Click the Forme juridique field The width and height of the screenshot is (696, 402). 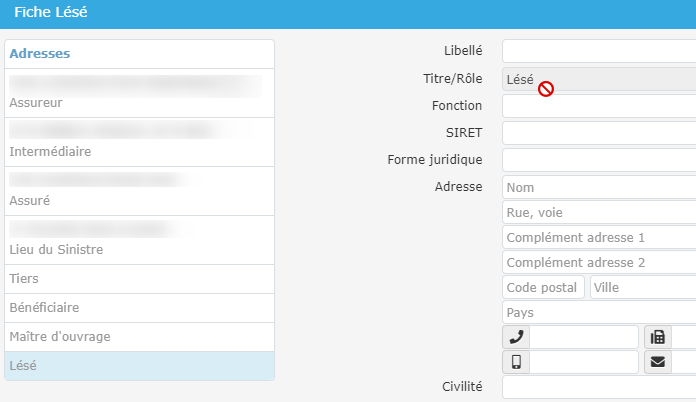coord(598,160)
